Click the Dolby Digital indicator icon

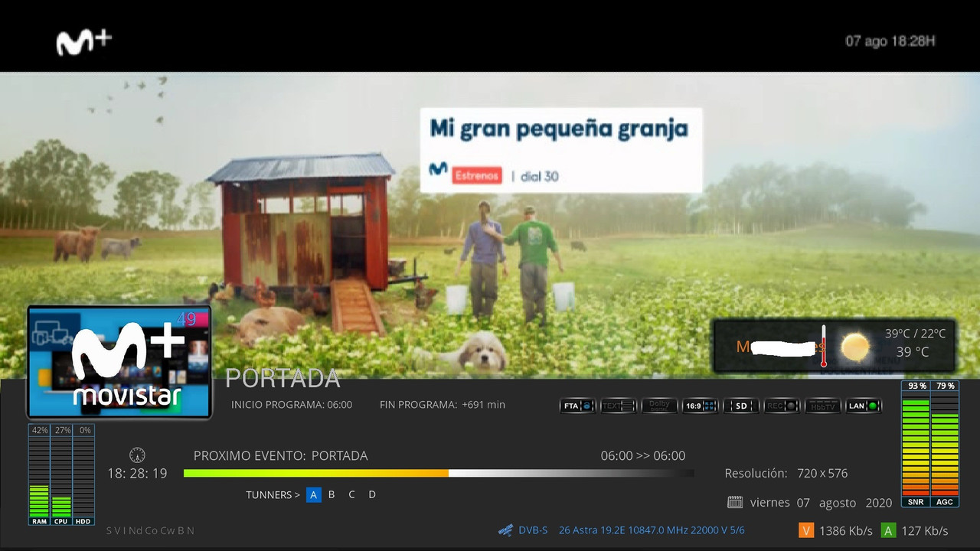(x=659, y=406)
